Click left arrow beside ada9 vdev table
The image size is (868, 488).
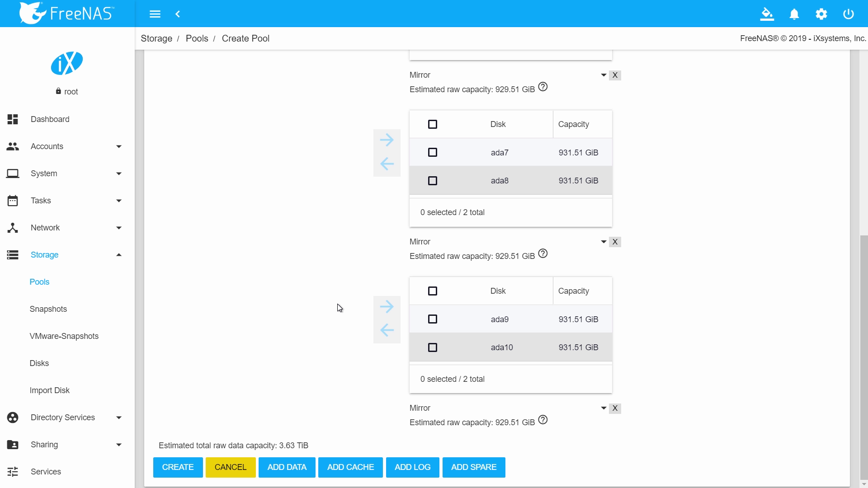click(x=387, y=330)
